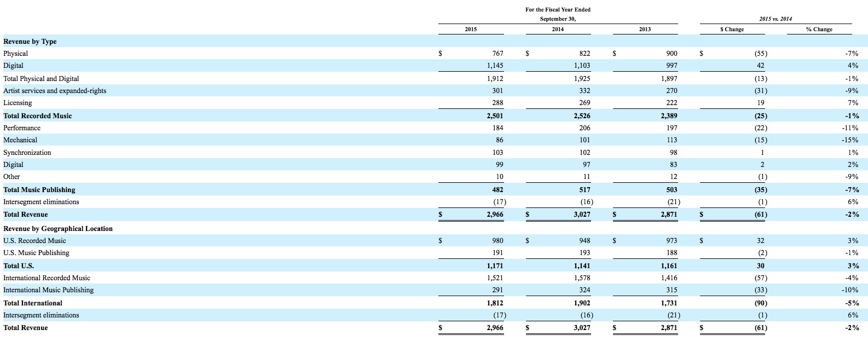This screenshot has width=868, height=341.
Task: Click the 'Synchronization' row label
Action: click(27, 153)
